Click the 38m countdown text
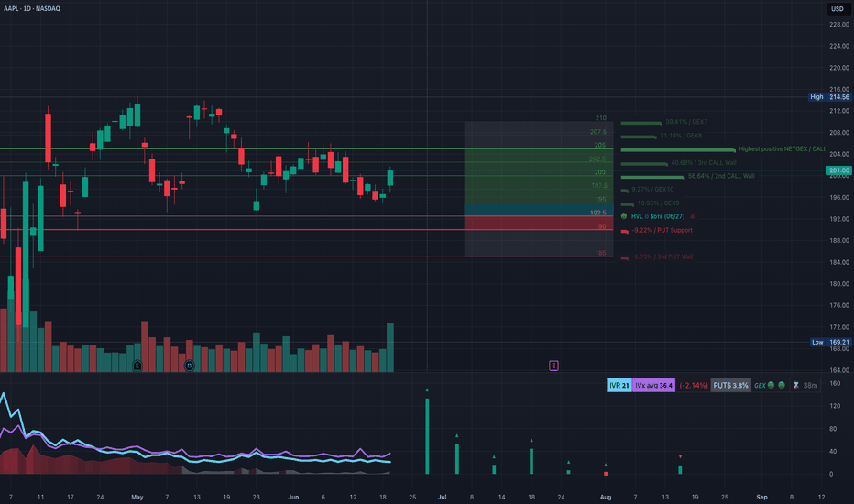Screen dimensions: 854x504 810,385
